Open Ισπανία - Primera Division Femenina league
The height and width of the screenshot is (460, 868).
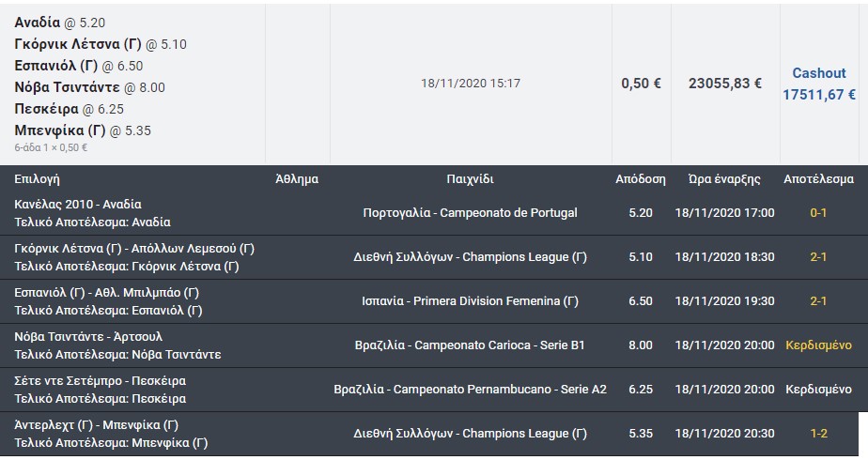[x=470, y=301]
